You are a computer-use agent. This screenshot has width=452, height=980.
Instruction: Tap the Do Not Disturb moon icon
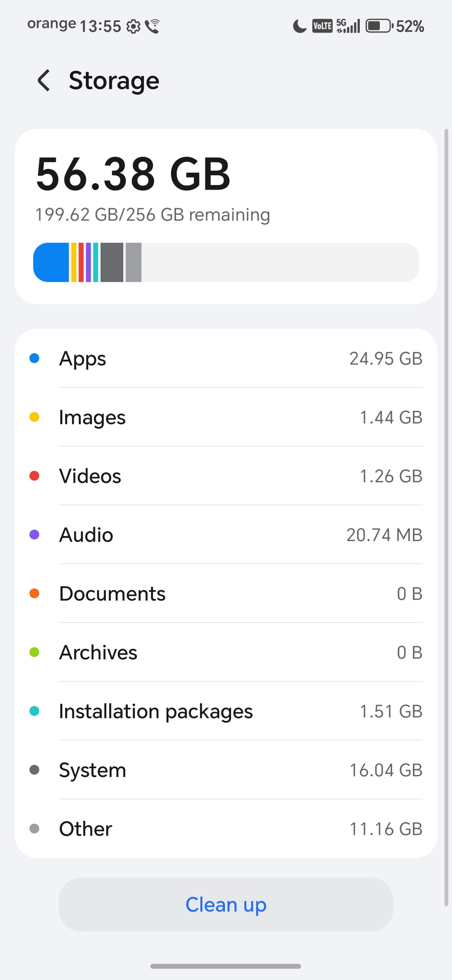point(299,26)
